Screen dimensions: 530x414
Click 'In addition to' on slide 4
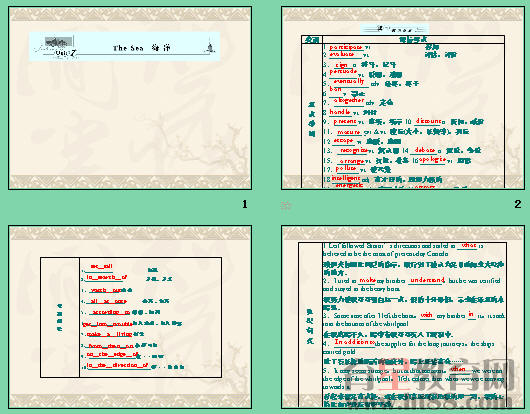[x=354, y=342]
